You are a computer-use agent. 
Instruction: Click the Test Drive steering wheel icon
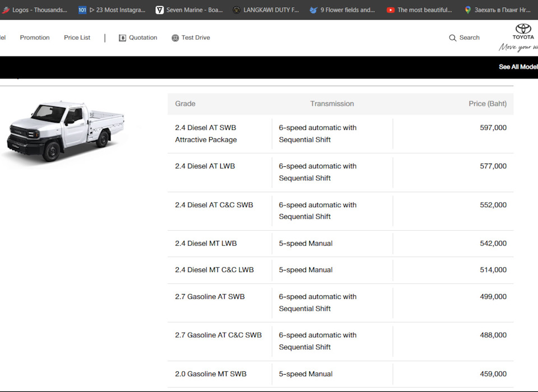click(175, 38)
